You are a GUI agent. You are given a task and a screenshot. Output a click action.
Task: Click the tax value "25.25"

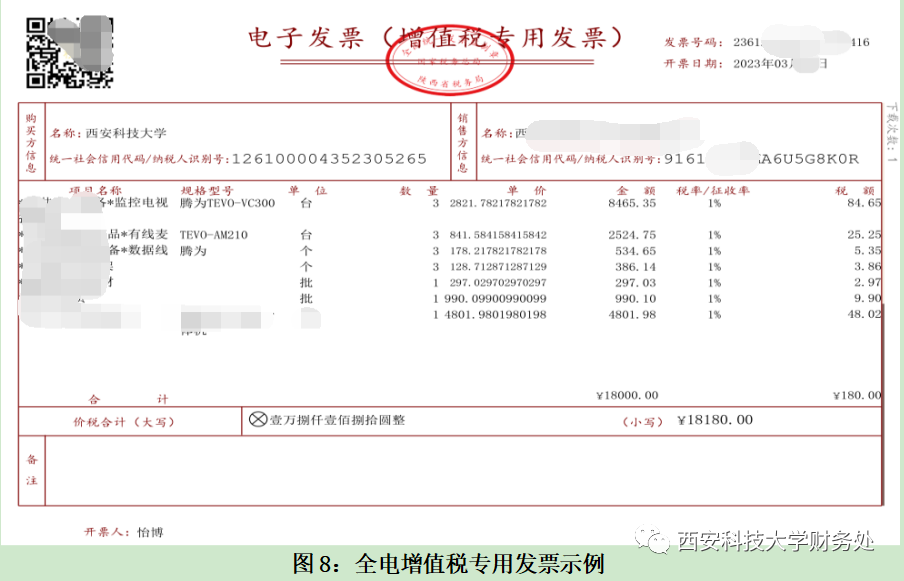click(x=864, y=235)
